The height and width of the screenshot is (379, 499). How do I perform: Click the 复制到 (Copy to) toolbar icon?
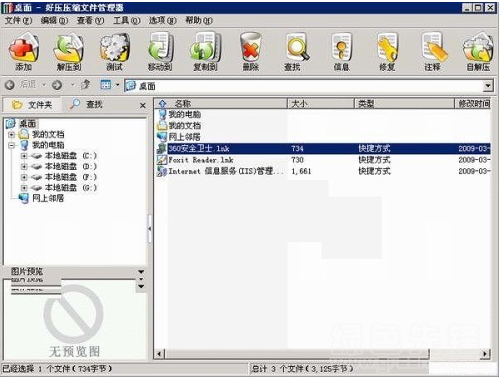pyautogui.click(x=205, y=48)
